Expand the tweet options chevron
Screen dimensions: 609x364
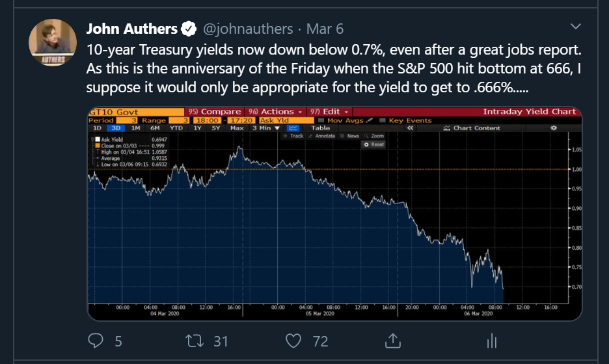(x=575, y=27)
